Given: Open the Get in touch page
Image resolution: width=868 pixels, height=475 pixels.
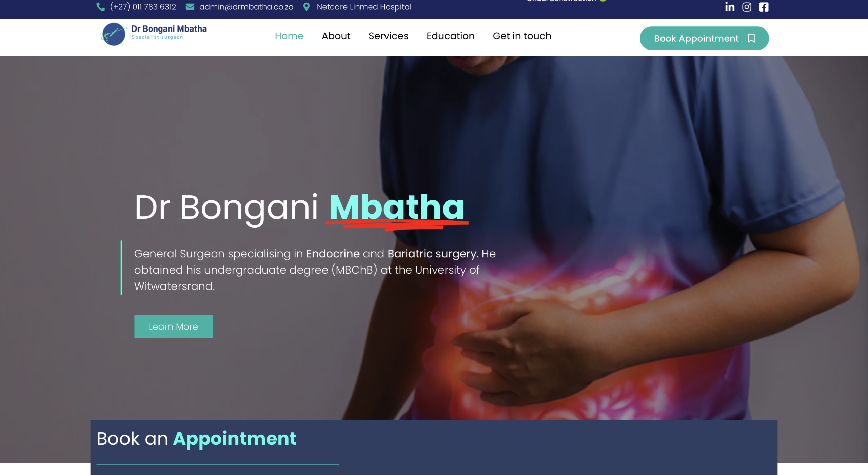Looking at the screenshot, I should (522, 36).
